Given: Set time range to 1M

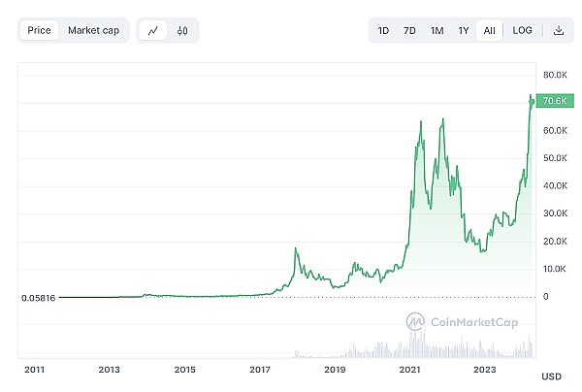Looking at the screenshot, I should [x=436, y=30].
